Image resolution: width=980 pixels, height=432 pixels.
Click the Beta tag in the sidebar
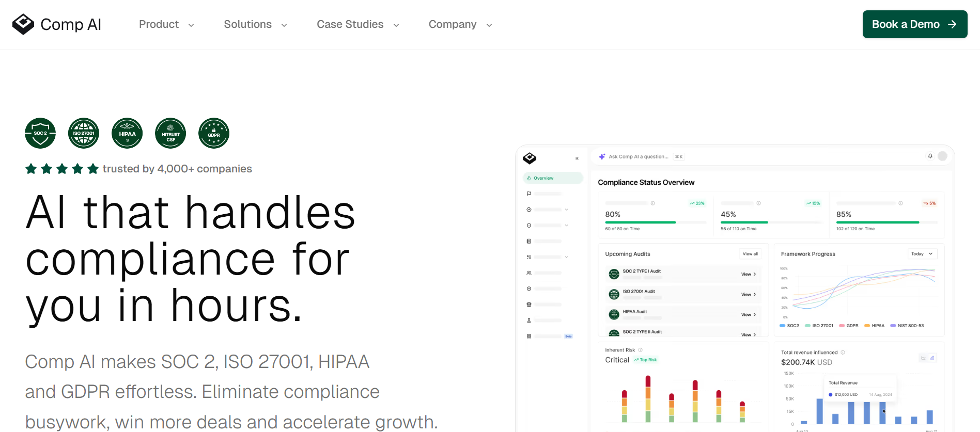pyautogui.click(x=568, y=336)
